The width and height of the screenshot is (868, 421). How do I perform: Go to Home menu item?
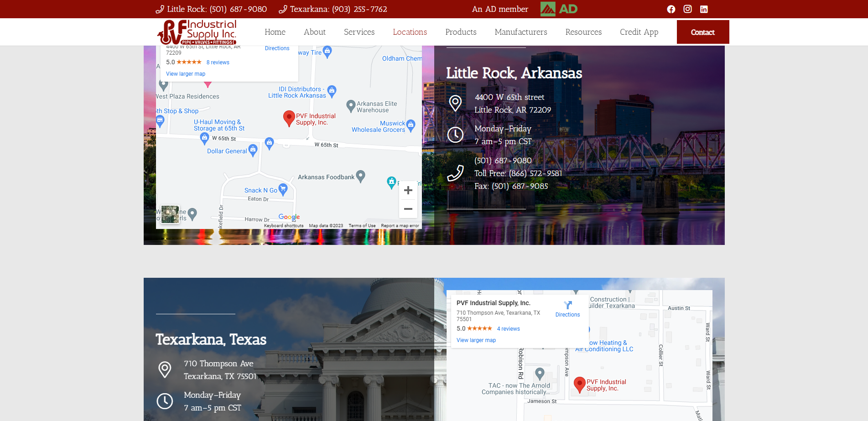tap(275, 32)
